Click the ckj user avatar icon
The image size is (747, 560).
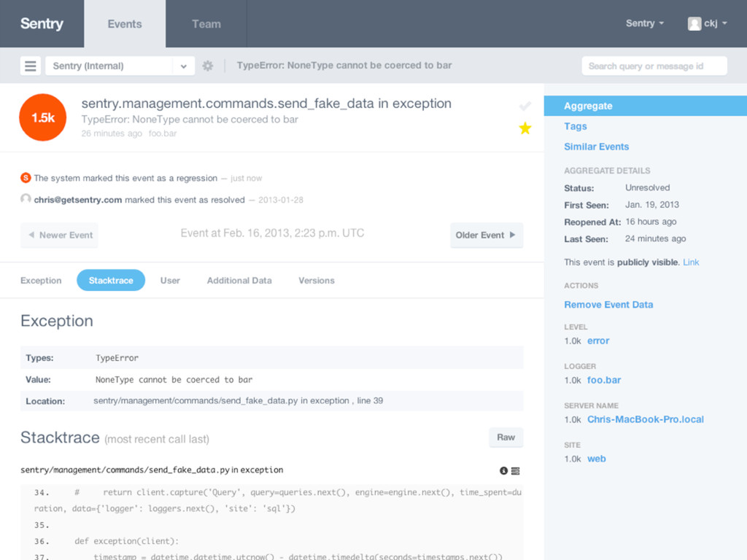pos(694,23)
